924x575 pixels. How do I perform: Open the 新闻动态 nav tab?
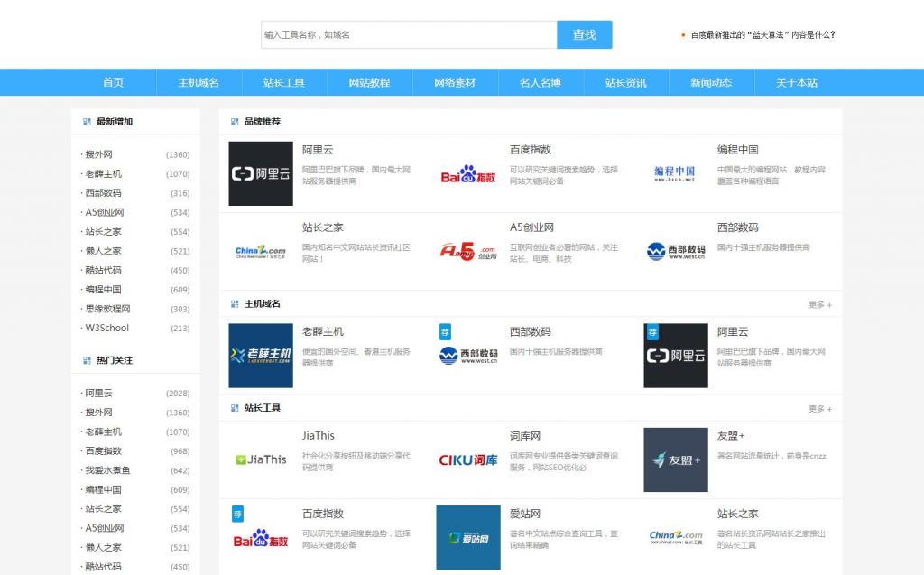coord(711,82)
